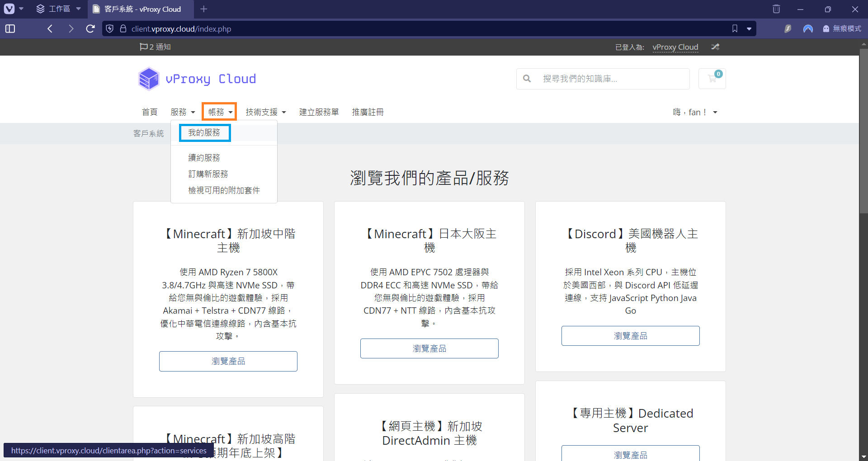Click the browser reload icon
Image resolution: width=868 pixels, height=461 pixels.
point(90,29)
